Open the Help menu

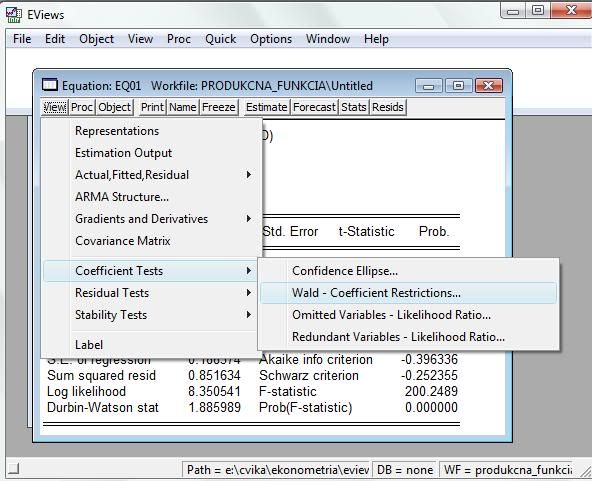[x=376, y=39]
